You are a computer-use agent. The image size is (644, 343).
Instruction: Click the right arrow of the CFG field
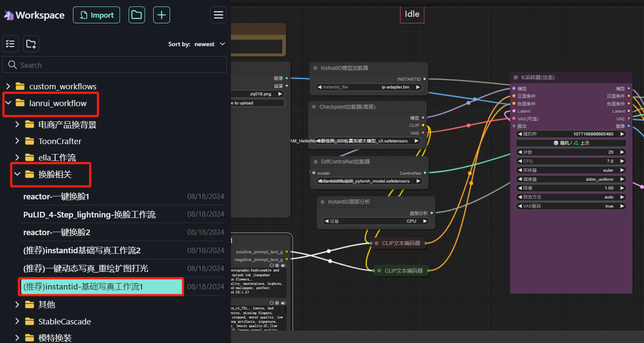(622, 161)
